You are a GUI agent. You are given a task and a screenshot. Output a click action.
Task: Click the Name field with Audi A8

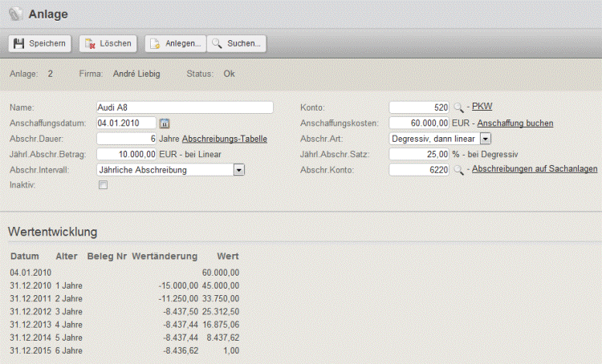click(185, 107)
